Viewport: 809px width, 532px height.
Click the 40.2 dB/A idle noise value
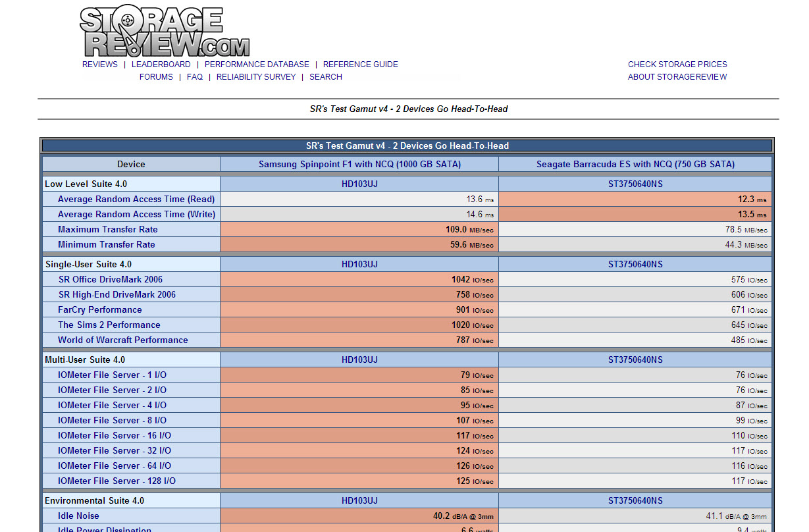[x=463, y=516]
